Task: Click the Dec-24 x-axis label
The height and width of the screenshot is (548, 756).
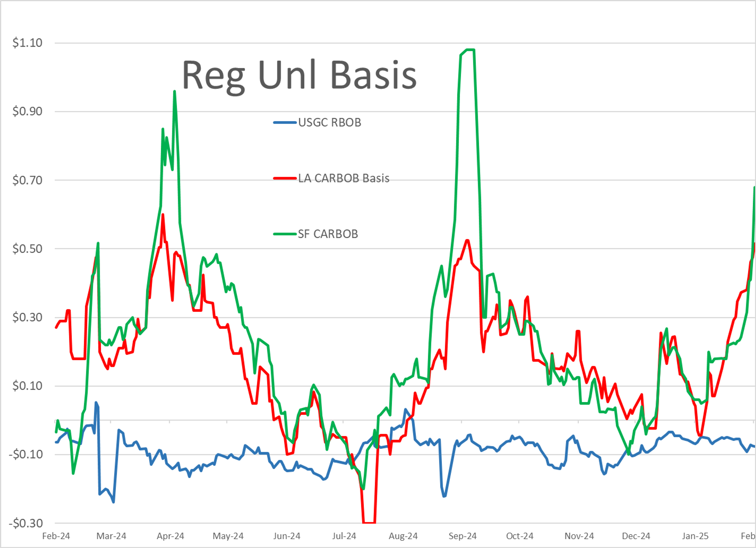Action: (x=636, y=536)
